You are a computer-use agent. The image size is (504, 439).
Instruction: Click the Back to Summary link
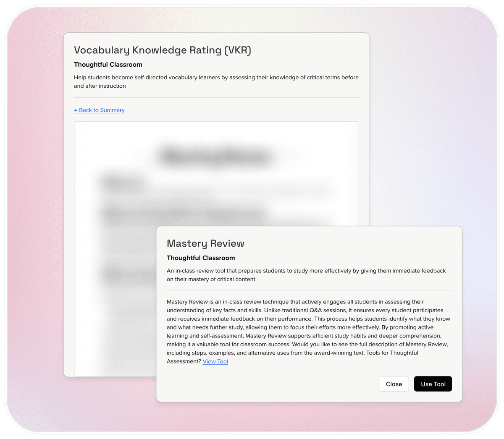102,110
